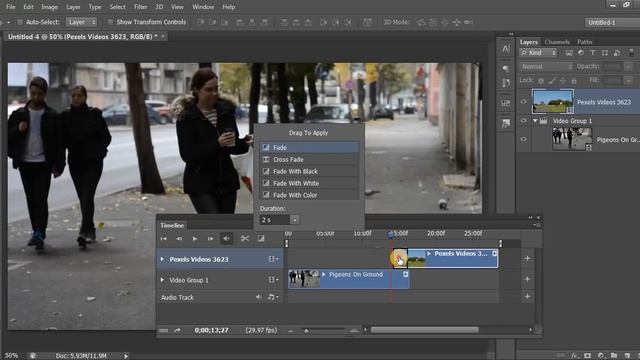640x360 pixels.
Task: Open Paragraph panel icon
Action: pos(506,68)
